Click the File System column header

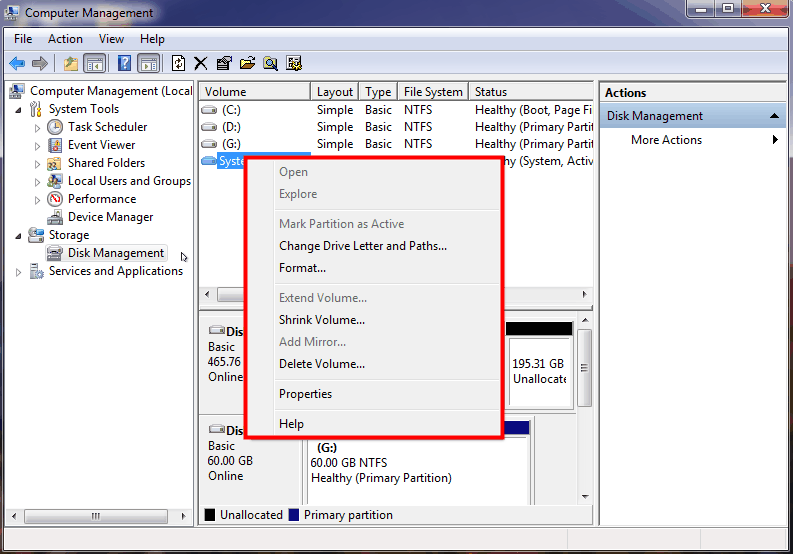pos(433,92)
